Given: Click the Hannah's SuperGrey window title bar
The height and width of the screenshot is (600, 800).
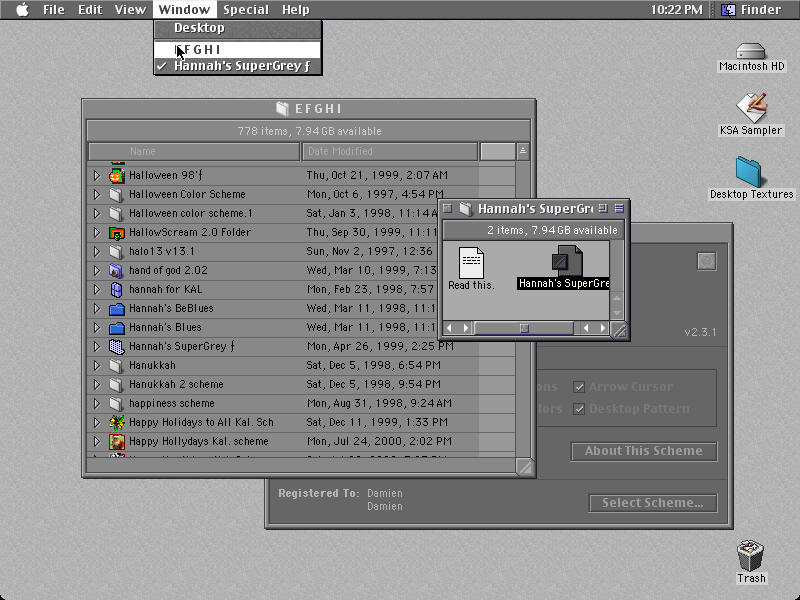Looking at the screenshot, I should [x=534, y=208].
